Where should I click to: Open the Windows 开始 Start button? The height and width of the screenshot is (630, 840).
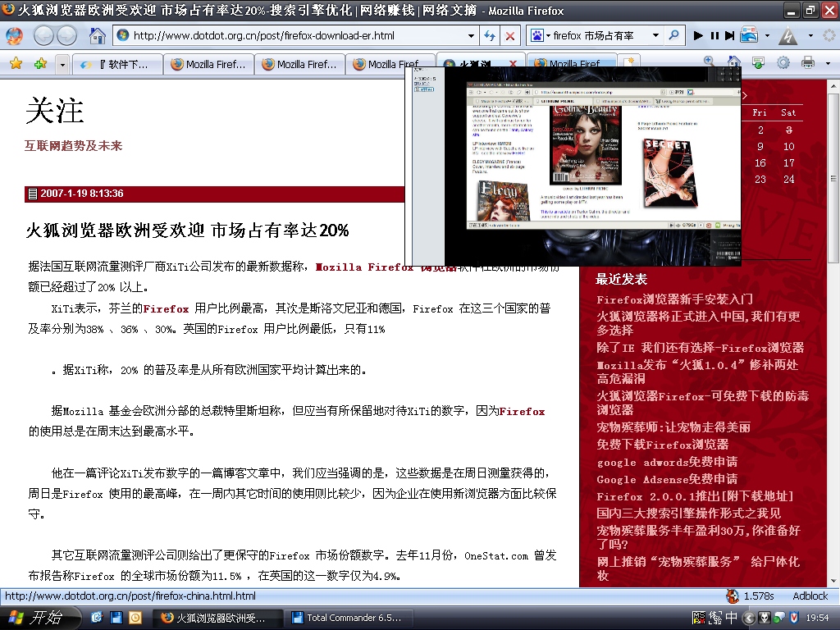[x=39, y=618]
